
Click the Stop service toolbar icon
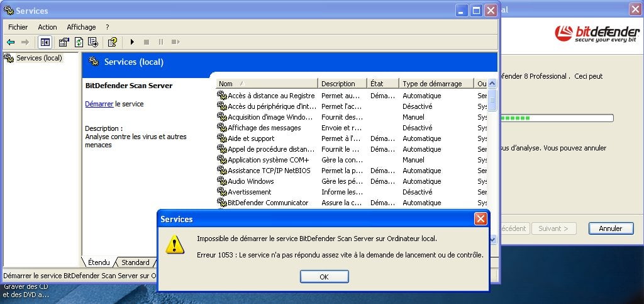point(146,42)
